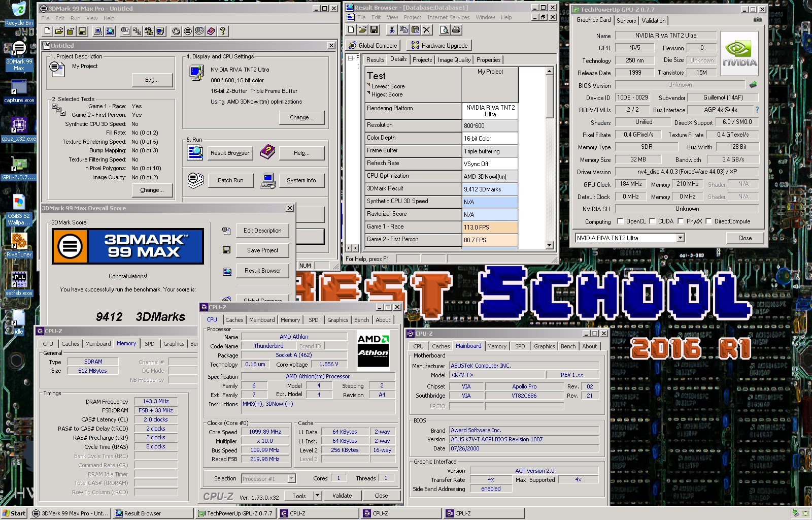Image resolution: width=812 pixels, height=520 pixels.
Task: Select the capture.exe desktop icon
Action: [19, 91]
